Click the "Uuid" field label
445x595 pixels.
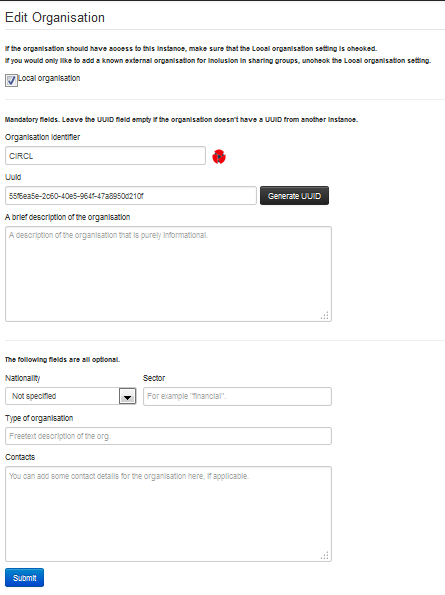click(x=13, y=177)
